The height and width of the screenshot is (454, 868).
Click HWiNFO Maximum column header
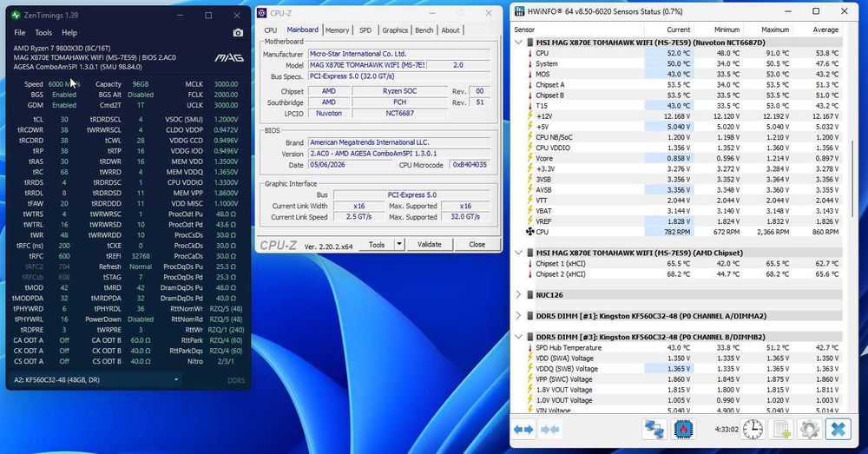(766, 30)
